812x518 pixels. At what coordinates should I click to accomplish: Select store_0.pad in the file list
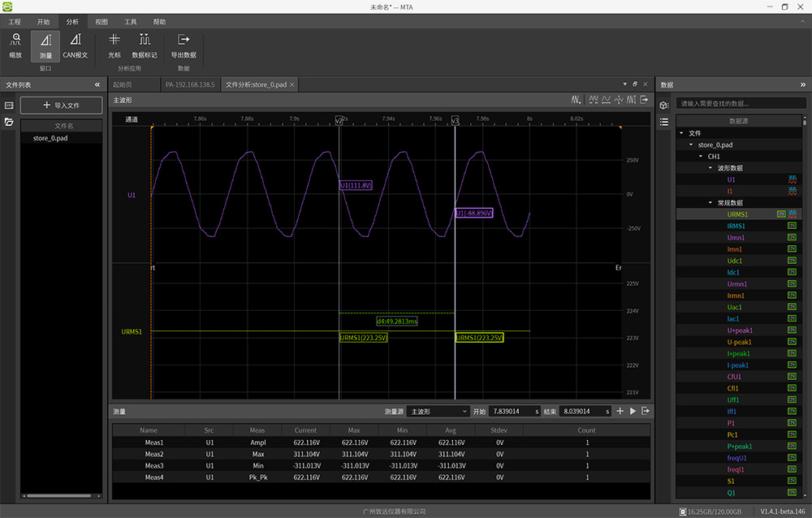50,139
